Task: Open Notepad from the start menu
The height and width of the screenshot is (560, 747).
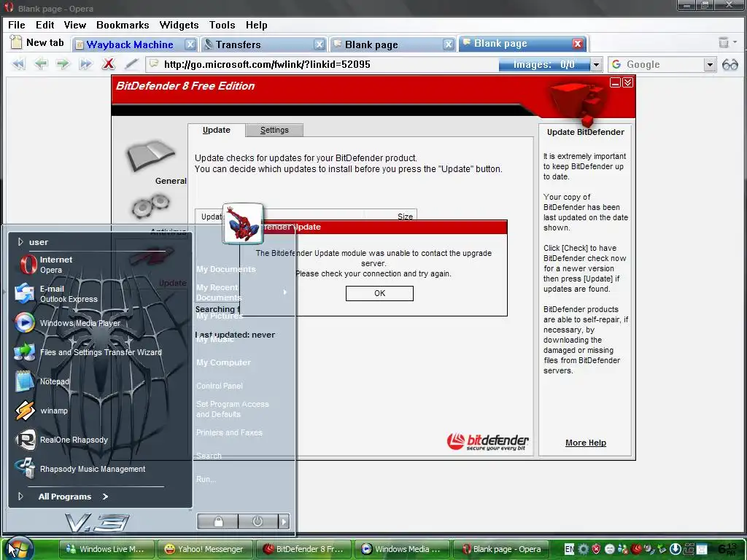Action: (42, 381)
